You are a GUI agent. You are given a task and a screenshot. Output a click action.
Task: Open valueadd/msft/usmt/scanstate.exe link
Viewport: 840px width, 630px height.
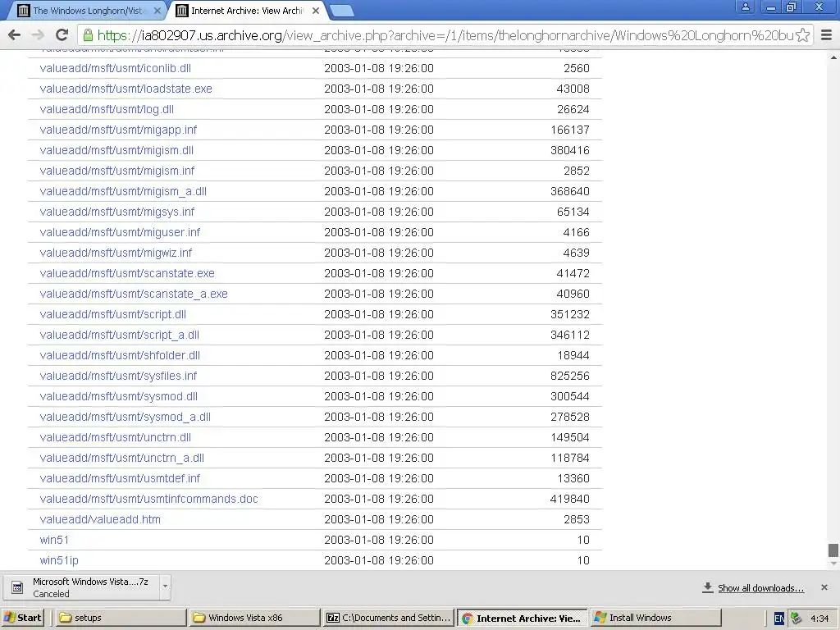click(x=127, y=273)
